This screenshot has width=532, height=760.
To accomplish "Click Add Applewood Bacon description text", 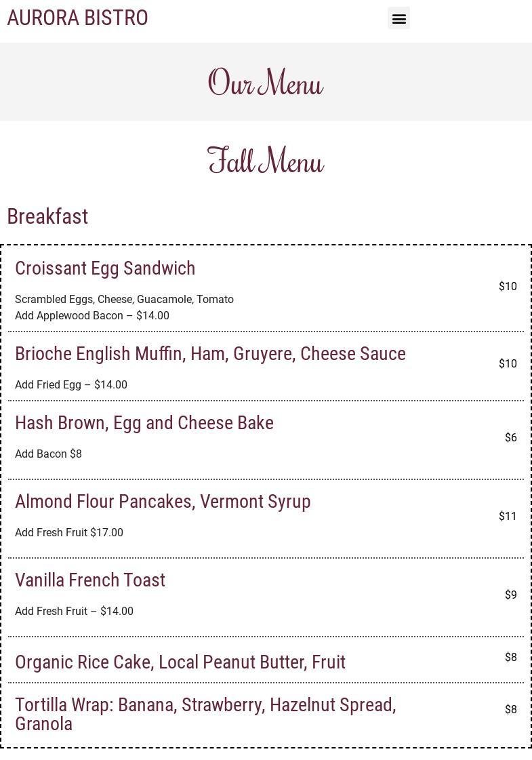I will 92,315.
